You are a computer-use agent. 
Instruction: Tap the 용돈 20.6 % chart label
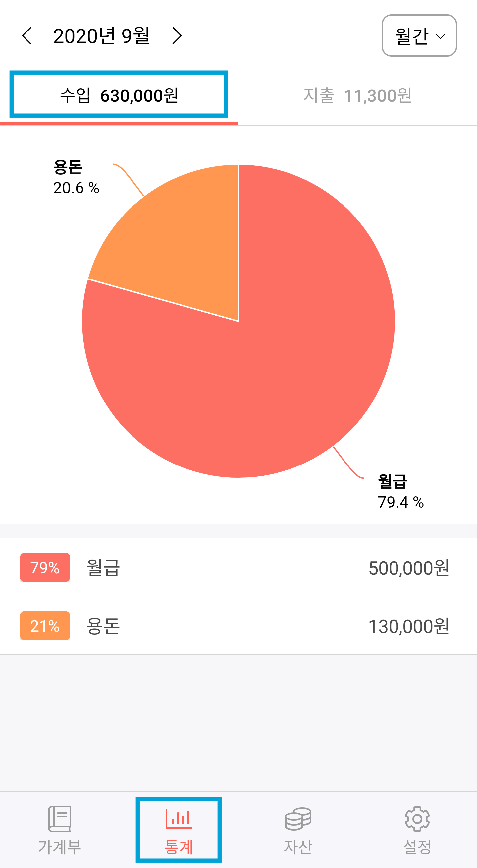point(76,178)
